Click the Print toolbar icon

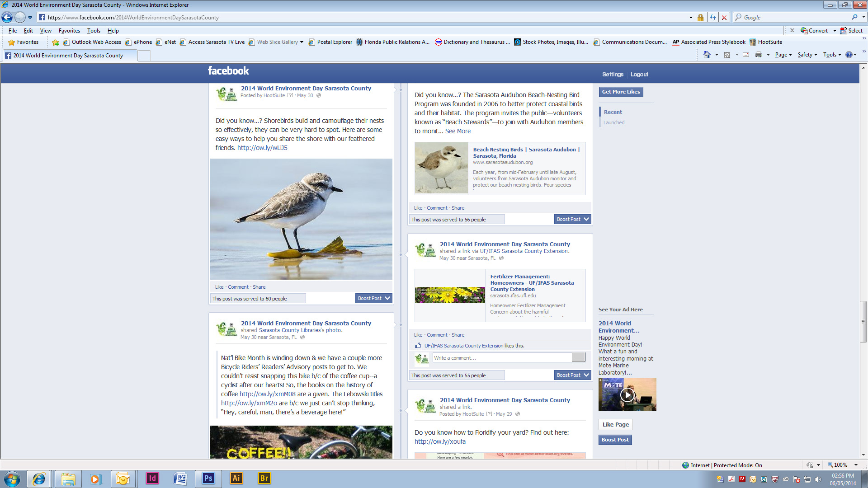click(x=759, y=55)
